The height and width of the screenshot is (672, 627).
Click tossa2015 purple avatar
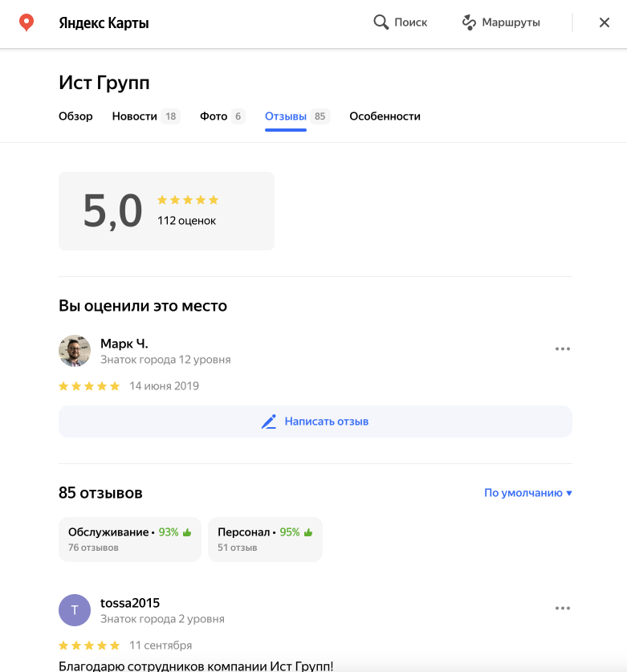coord(75,610)
